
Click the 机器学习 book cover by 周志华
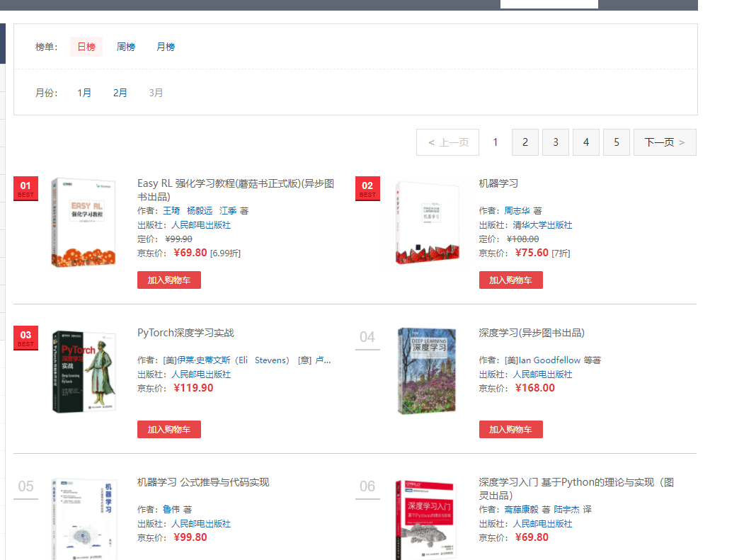pyautogui.click(x=426, y=222)
